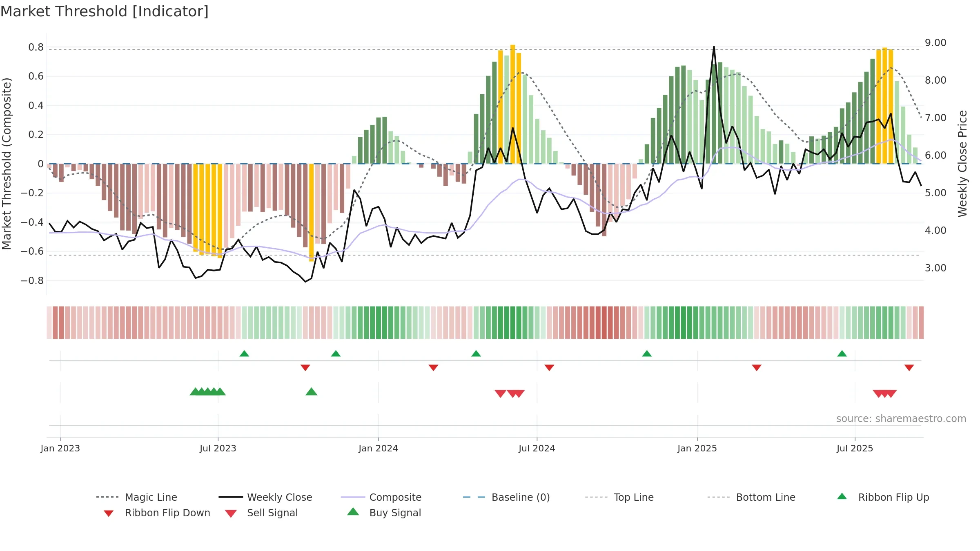
Task: Click the −0.8 left axis tick label
Action: [32, 281]
